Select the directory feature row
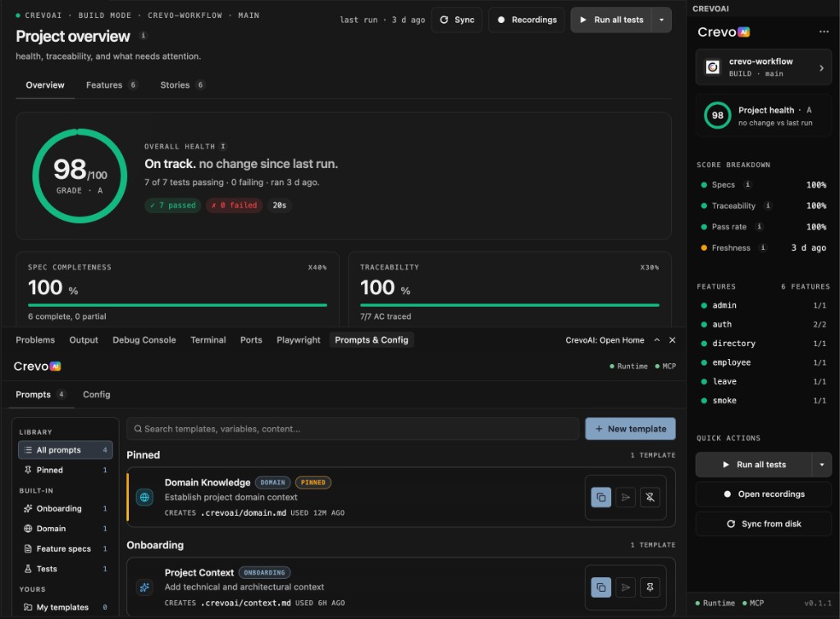This screenshot has height=619, width=840. point(764,344)
